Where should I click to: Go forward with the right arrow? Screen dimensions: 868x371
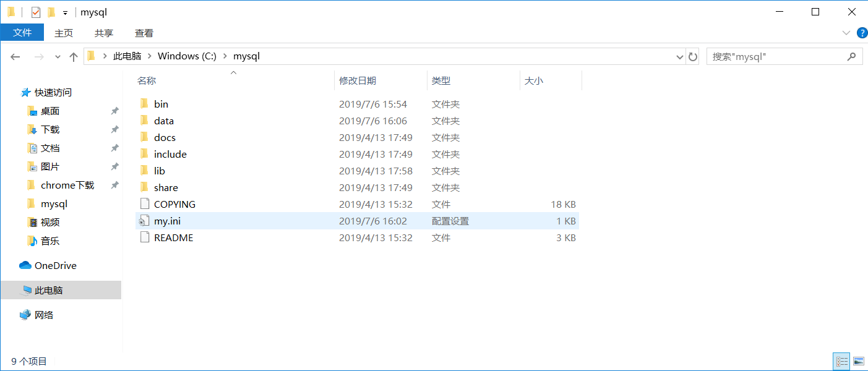(x=39, y=56)
